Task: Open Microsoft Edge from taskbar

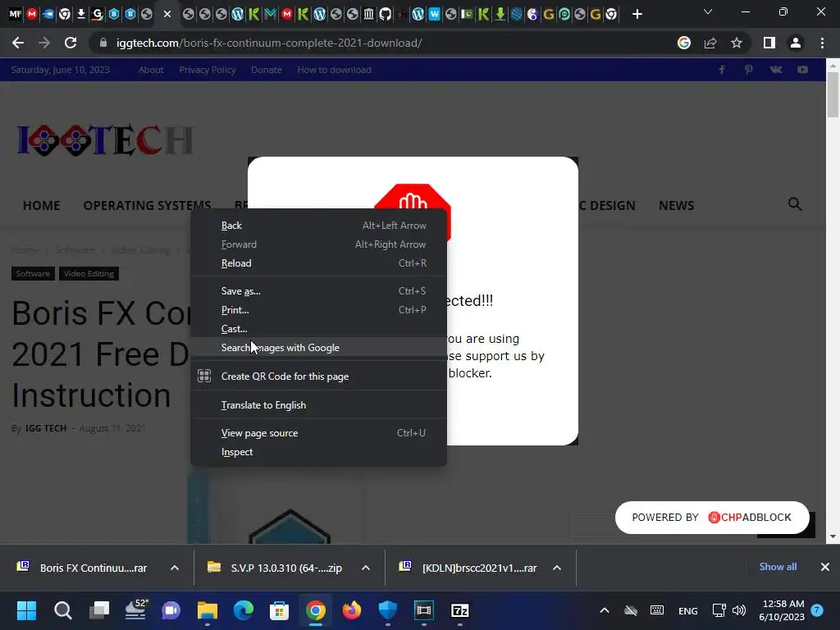Action: click(x=243, y=610)
